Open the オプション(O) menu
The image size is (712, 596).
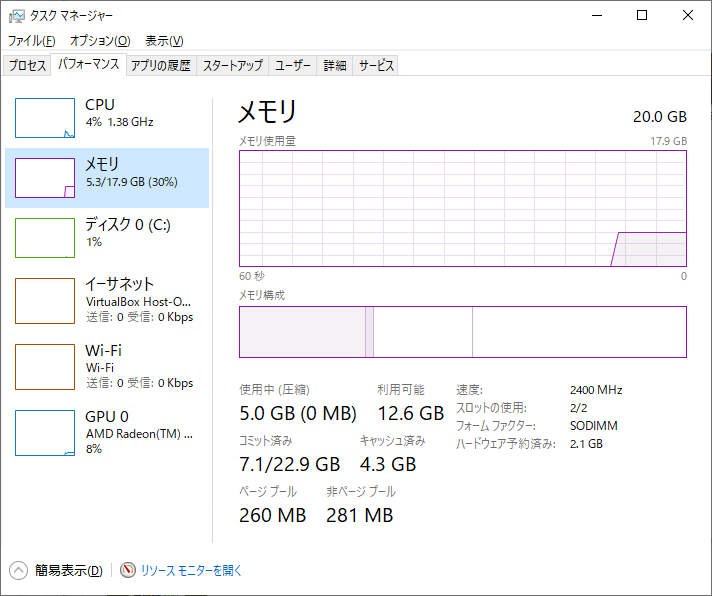[100, 41]
